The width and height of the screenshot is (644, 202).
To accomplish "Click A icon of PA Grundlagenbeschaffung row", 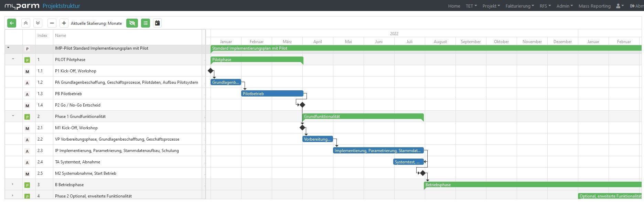I will pyautogui.click(x=27, y=83).
